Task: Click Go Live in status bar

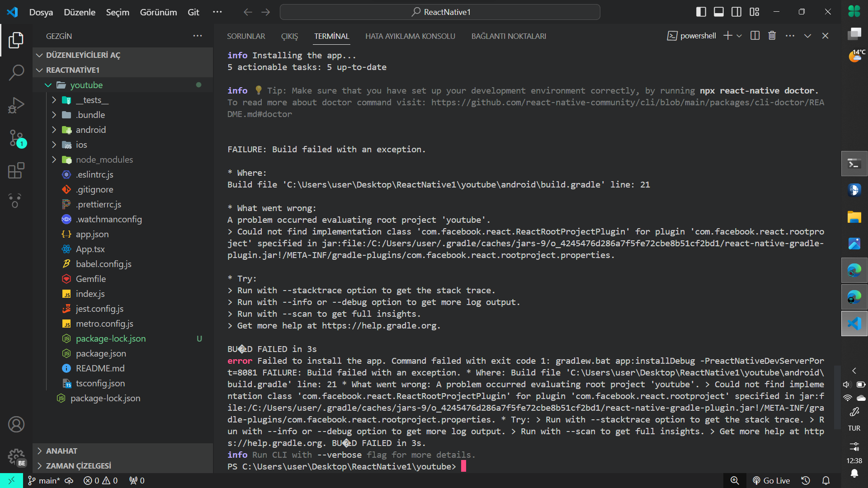Action: pyautogui.click(x=771, y=480)
